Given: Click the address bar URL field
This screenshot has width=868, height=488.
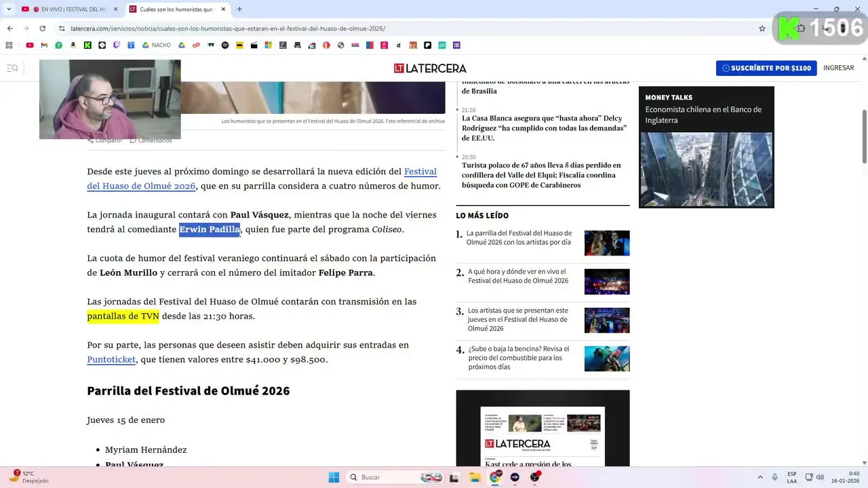Looking at the screenshot, I should 407,28.
